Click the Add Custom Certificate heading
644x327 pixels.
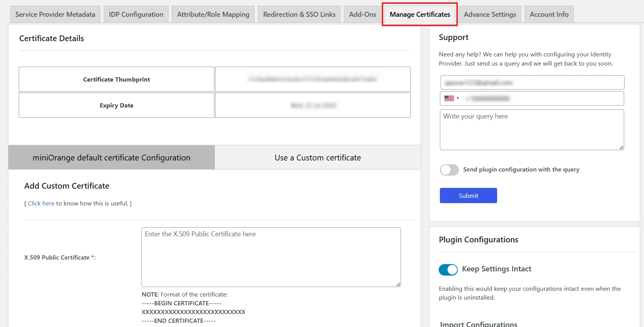pyautogui.click(x=67, y=186)
